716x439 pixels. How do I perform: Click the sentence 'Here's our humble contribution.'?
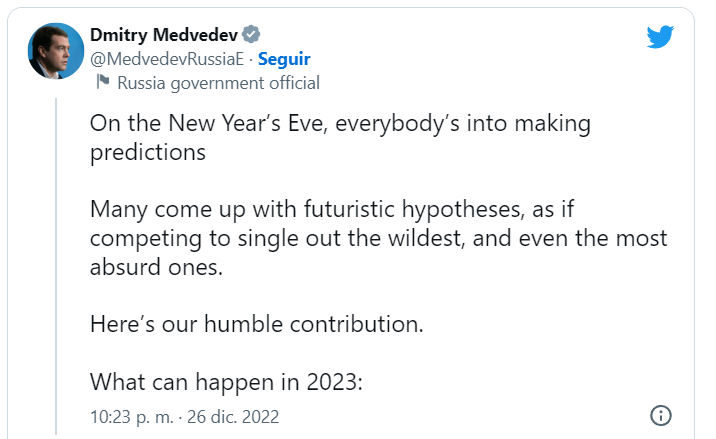(256, 325)
